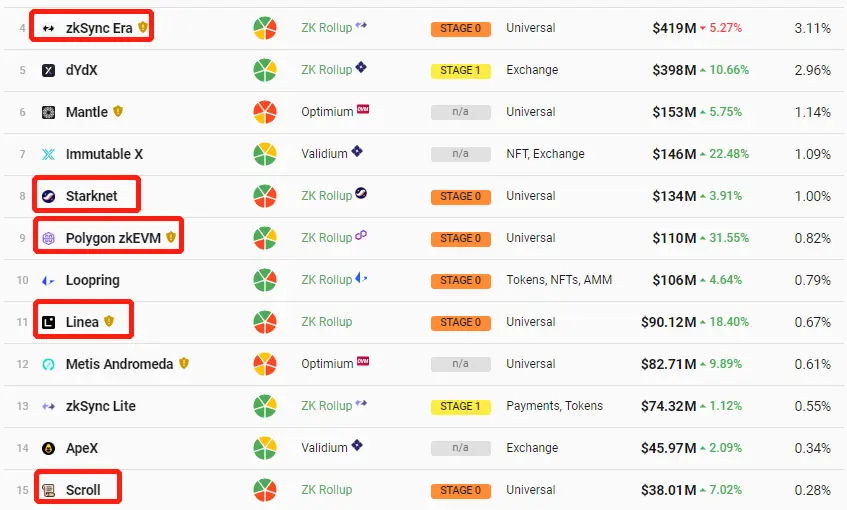Click the Polygon zkEVM warning shield icon
The height and width of the screenshot is (510, 847).
pyautogui.click(x=171, y=237)
